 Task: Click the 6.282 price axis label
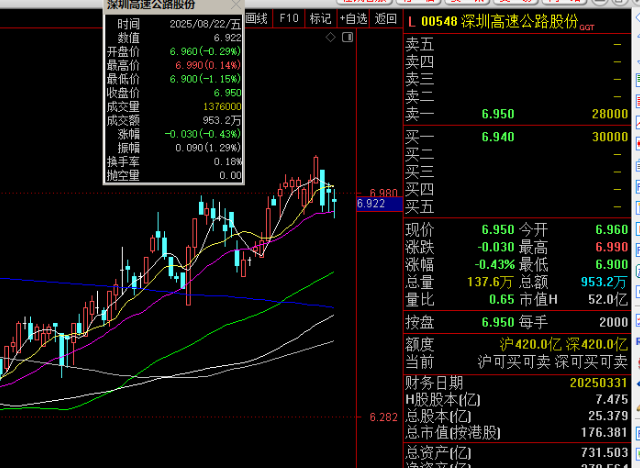pyautogui.click(x=383, y=417)
